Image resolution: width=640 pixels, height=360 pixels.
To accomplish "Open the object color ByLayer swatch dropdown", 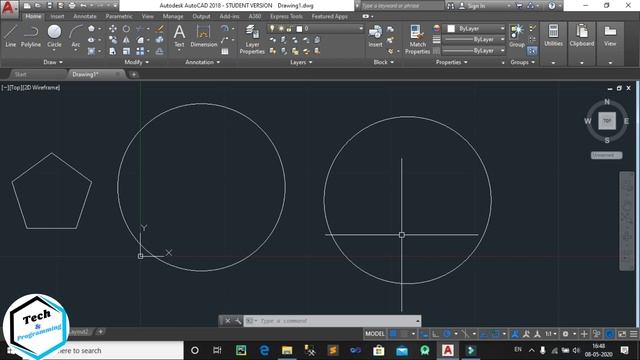I will pos(476,29).
